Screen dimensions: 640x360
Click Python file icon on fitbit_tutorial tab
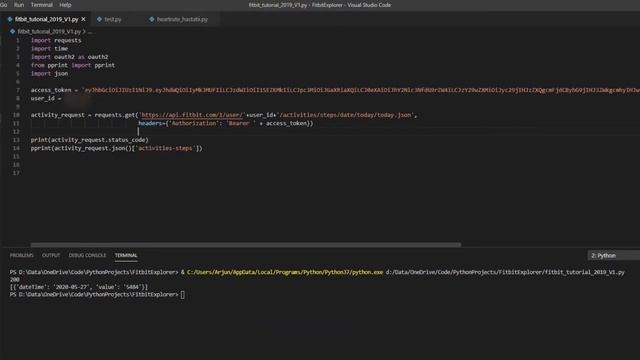tap(10, 19)
